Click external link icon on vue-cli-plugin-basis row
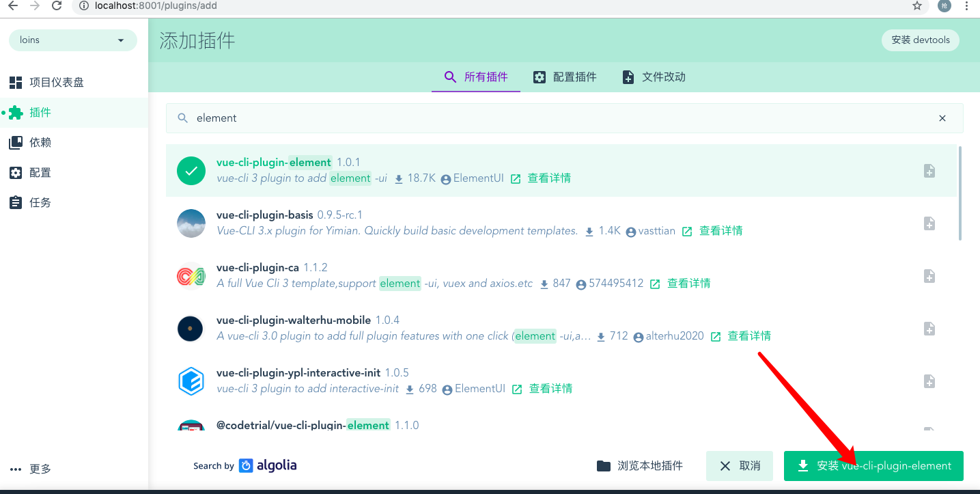 (x=687, y=232)
